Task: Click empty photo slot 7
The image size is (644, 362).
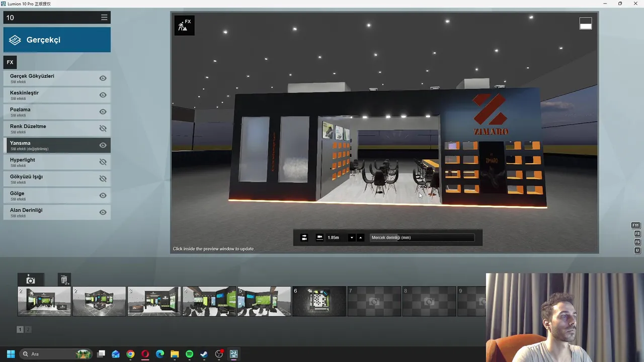Action: coord(374,301)
